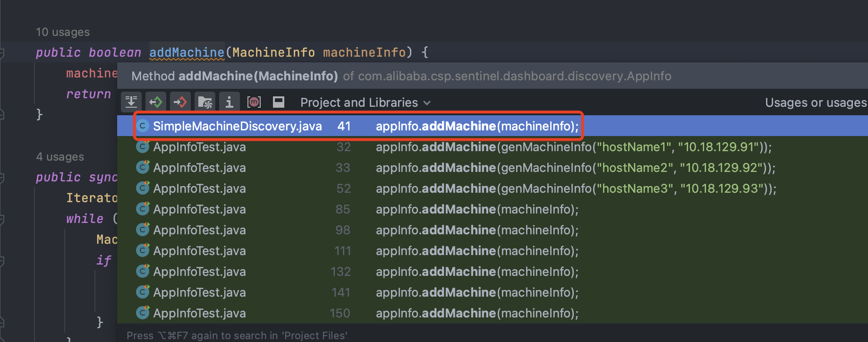The image size is (868, 342).
Task: Toggle the green read access filter
Action: tap(156, 102)
